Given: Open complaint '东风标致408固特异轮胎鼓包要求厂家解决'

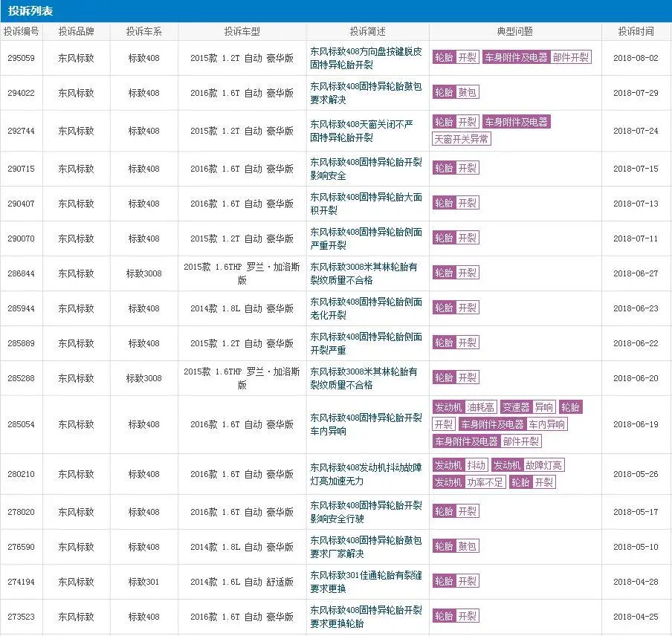Looking at the screenshot, I should [x=366, y=547].
